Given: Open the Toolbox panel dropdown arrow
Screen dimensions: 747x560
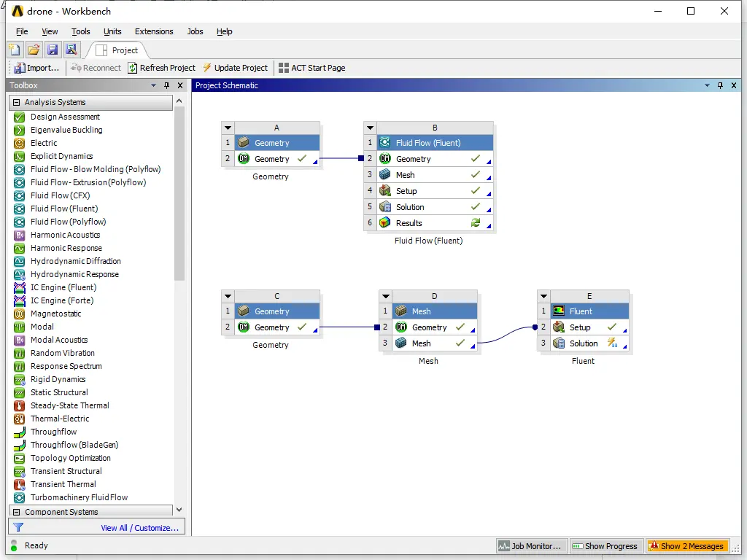Looking at the screenshot, I should point(153,86).
